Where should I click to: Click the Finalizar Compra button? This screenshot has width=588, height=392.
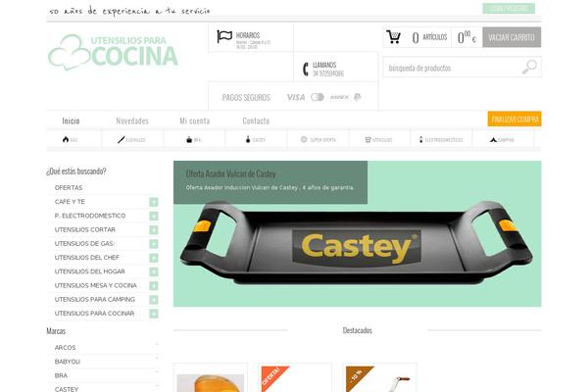point(514,119)
